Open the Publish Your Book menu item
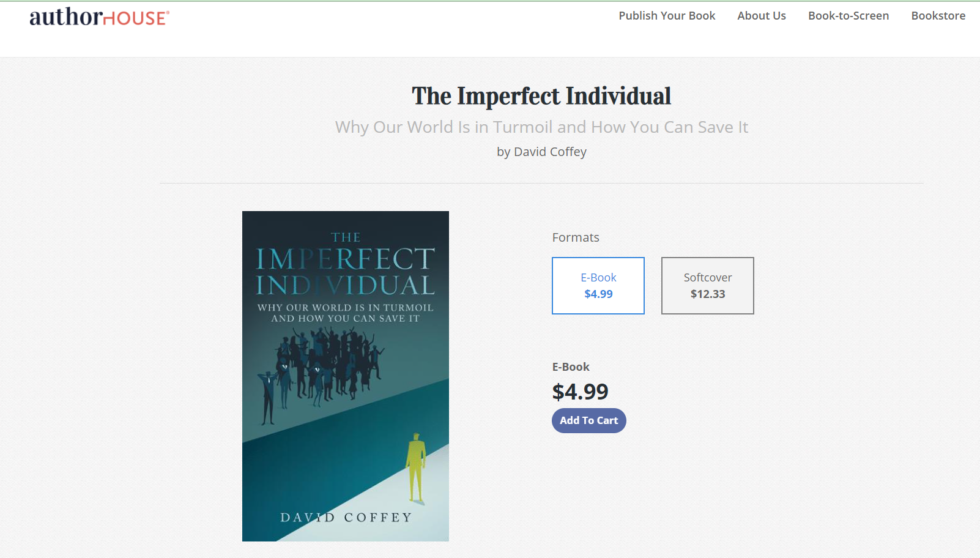 click(666, 16)
